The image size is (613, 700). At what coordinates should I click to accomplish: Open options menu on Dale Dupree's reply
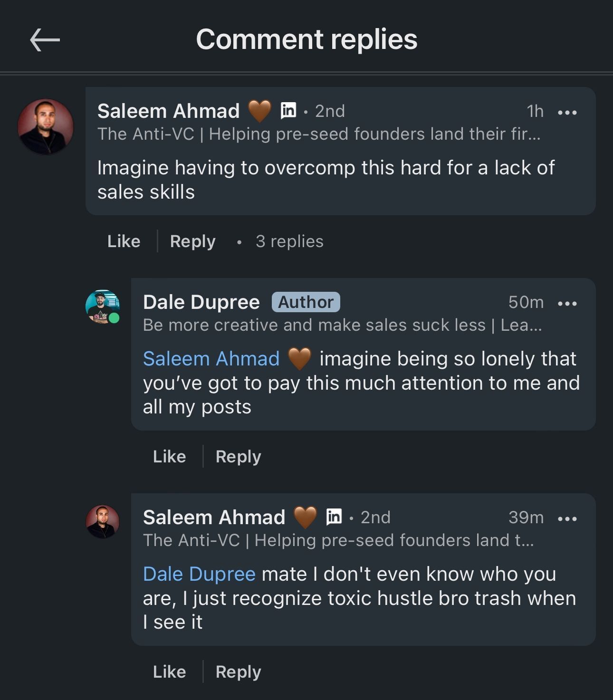(x=567, y=303)
